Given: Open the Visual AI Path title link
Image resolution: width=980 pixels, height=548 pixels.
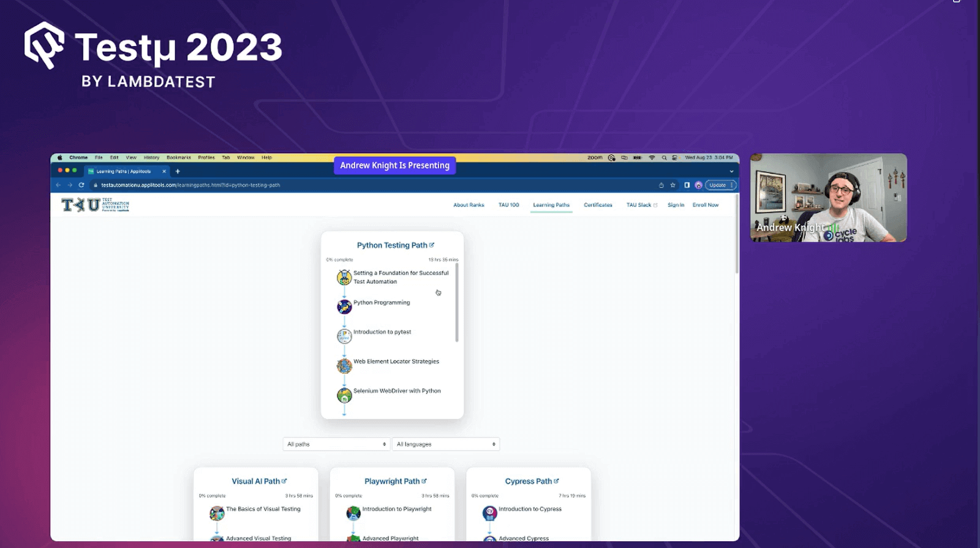Looking at the screenshot, I should pos(259,481).
